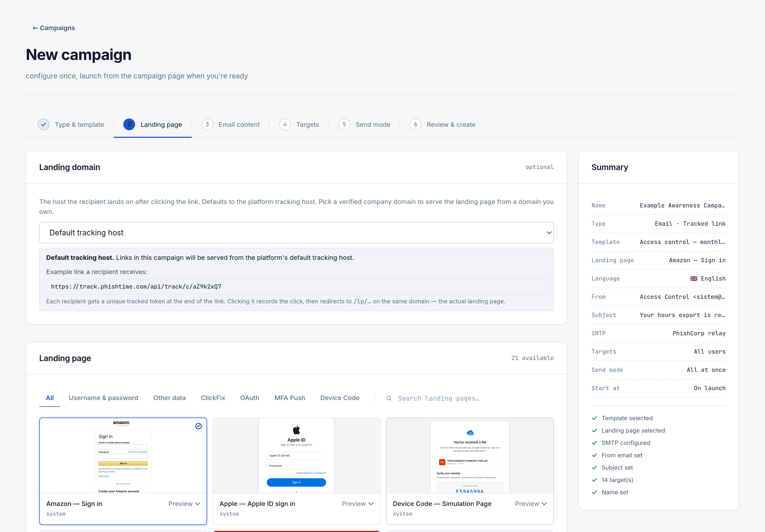Viewport: 765px width, 532px height.
Task: Expand Preview for Amazon — Sign in
Action: tap(184, 504)
